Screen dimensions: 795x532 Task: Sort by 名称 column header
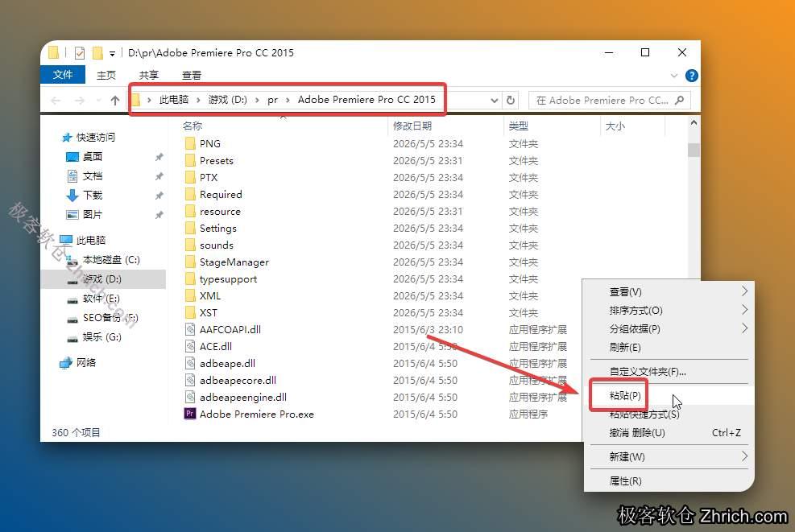[x=193, y=126]
